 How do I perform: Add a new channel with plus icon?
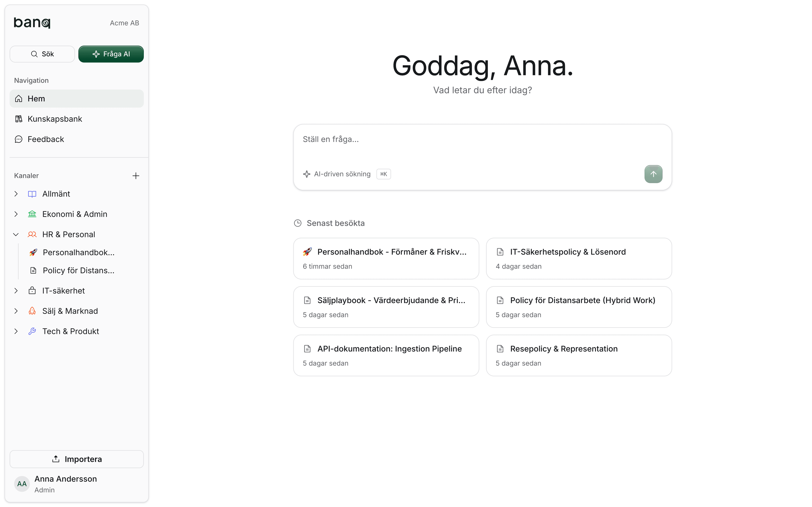pyautogui.click(x=136, y=176)
